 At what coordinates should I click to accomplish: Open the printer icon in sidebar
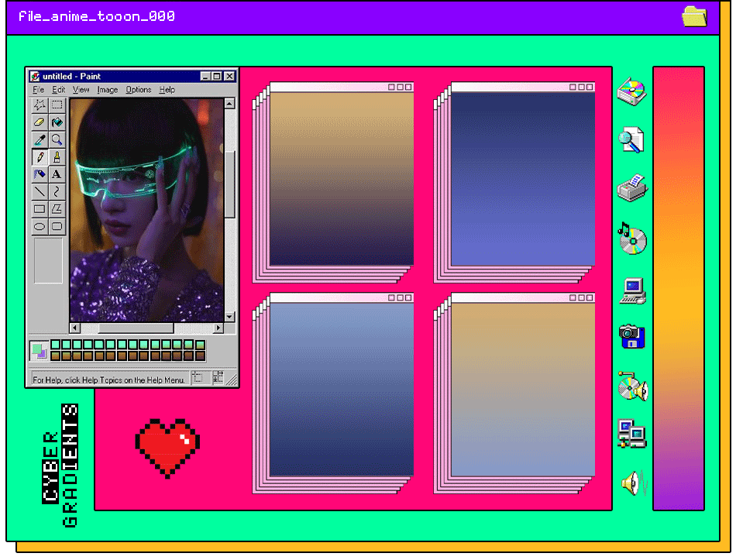tap(632, 189)
